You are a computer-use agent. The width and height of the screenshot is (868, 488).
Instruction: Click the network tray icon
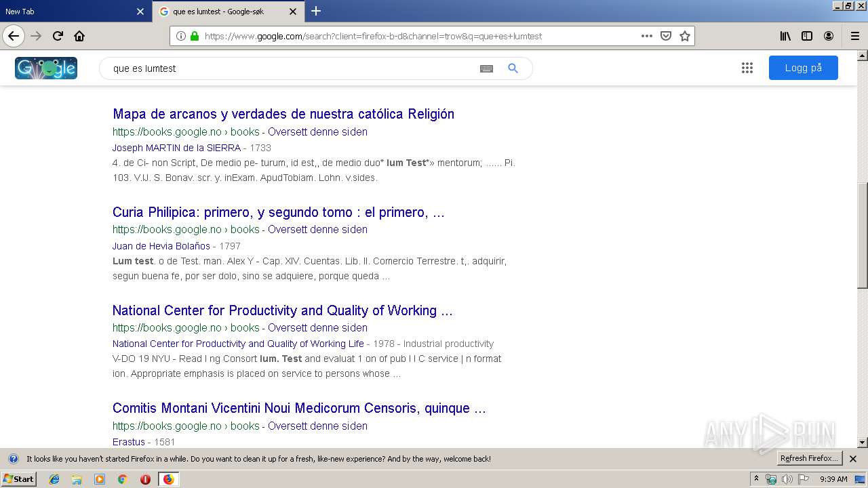771,479
